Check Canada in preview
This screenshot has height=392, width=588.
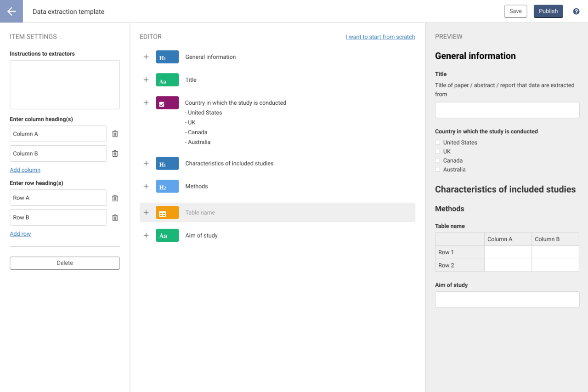click(x=438, y=160)
